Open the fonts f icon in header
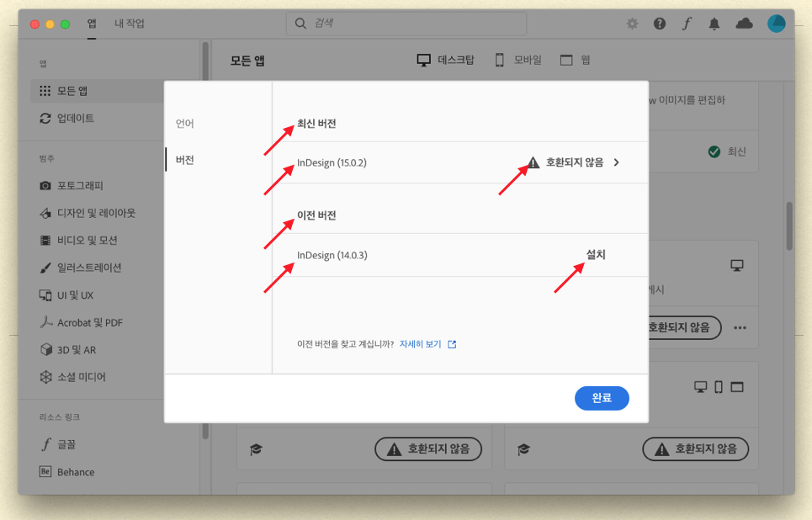Viewport: 812px width, 520px height. click(x=687, y=24)
